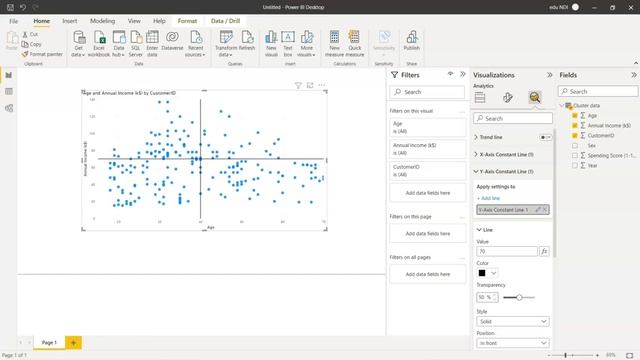The height and width of the screenshot is (360, 640).
Task: Switch to the Help ribbon tab
Action: click(159, 21)
